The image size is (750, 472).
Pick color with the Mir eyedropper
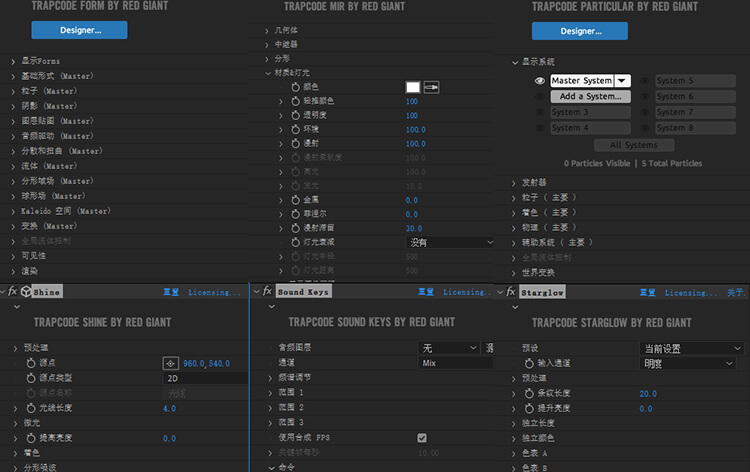(x=431, y=87)
